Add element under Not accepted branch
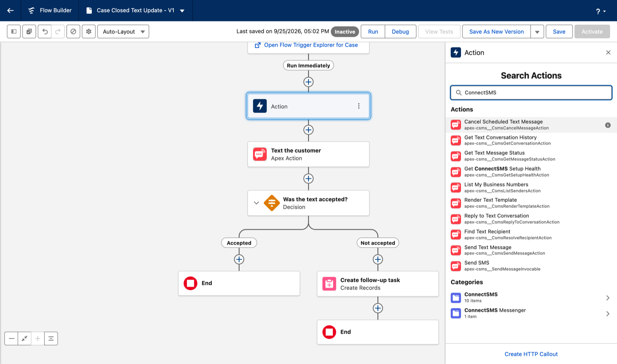Viewport: 617px width, 364px height. 378,260
